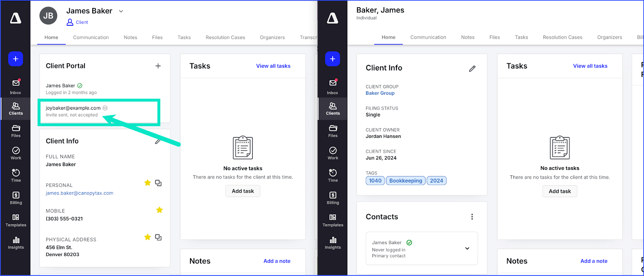The height and width of the screenshot is (276, 644).
Task: Click the pending status icon beside joybaker@example.com
Action: (x=105, y=108)
